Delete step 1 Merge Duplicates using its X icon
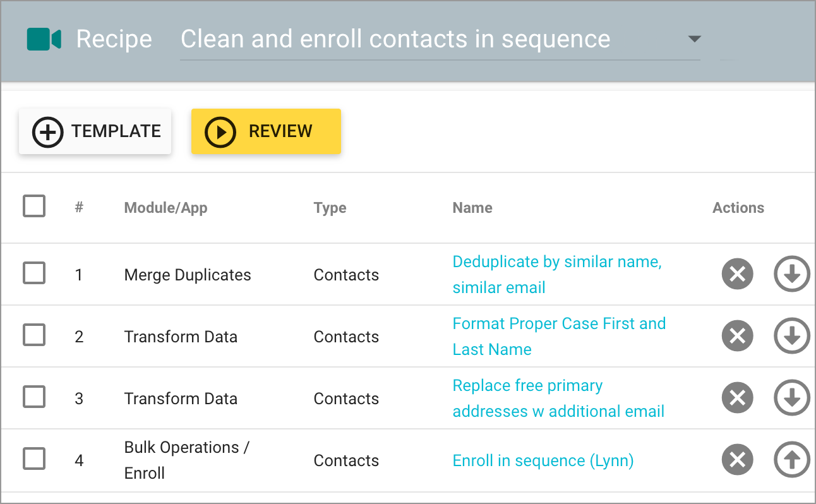Image resolution: width=816 pixels, height=504 pixels. click(737, 273)
